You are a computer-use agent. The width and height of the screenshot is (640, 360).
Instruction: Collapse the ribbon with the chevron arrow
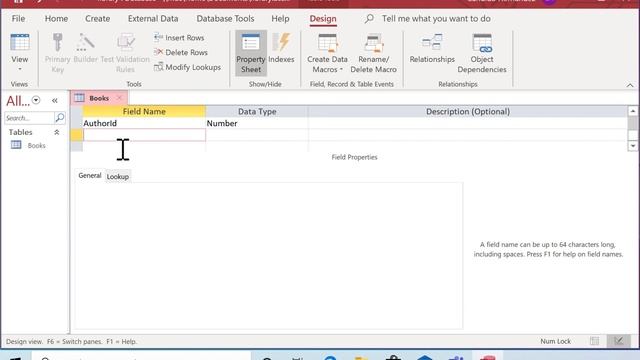point(630,85)
